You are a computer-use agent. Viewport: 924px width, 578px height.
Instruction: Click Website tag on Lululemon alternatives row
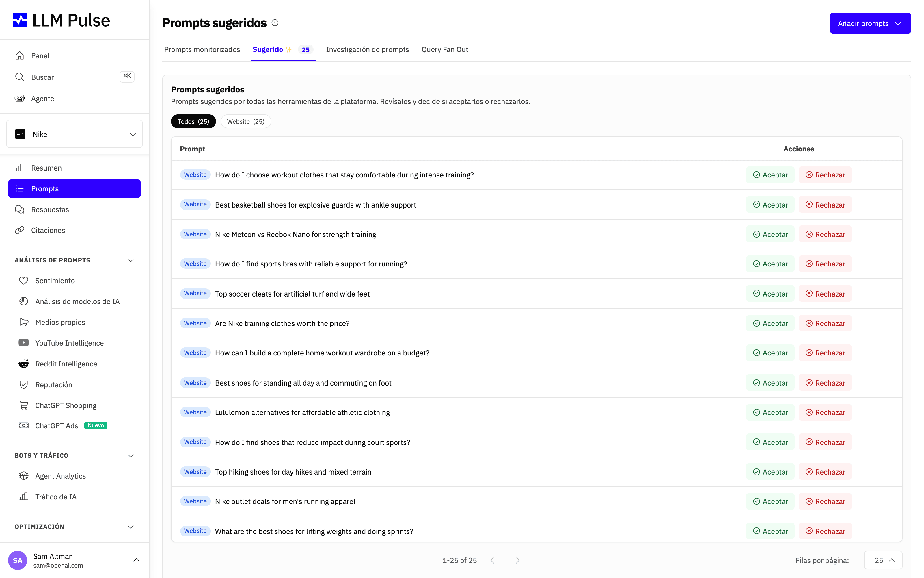point(195,412)
